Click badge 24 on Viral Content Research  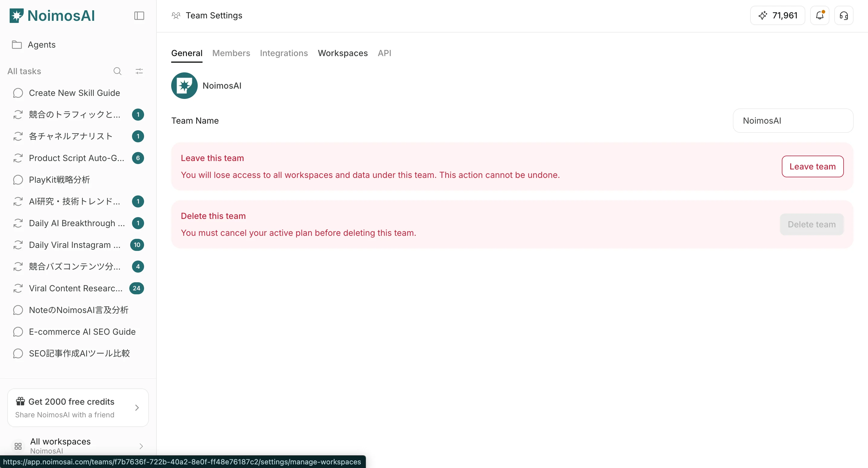click(x=137, y=288)
